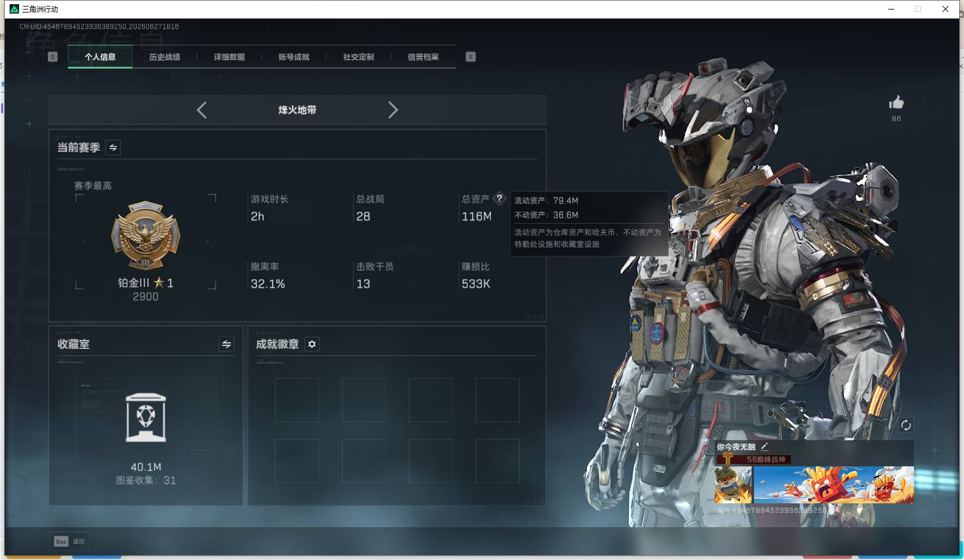Toggle the 收藏室 swap icon
964x560 pixels.
226,344
